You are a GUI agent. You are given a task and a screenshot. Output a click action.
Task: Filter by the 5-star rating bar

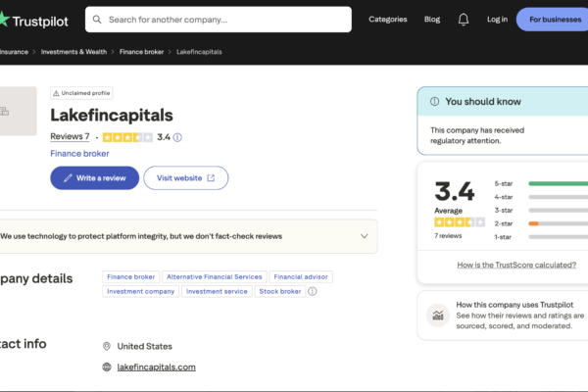click(x=558, y=183)
